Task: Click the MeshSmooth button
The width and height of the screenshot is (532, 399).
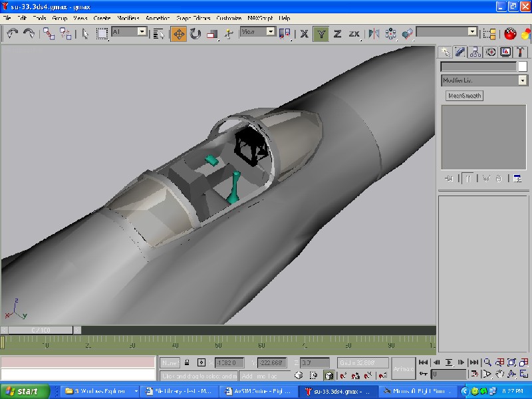Action: [464, 96]
